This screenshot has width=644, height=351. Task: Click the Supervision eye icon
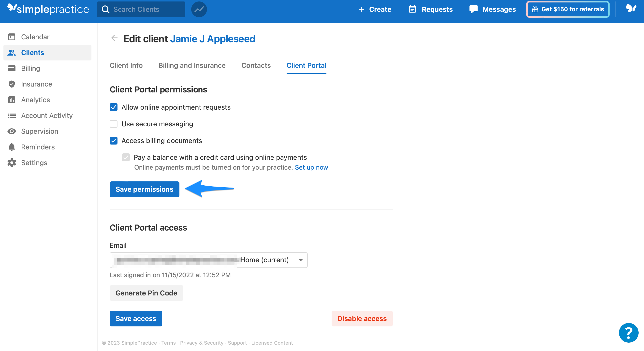[12, 131]
